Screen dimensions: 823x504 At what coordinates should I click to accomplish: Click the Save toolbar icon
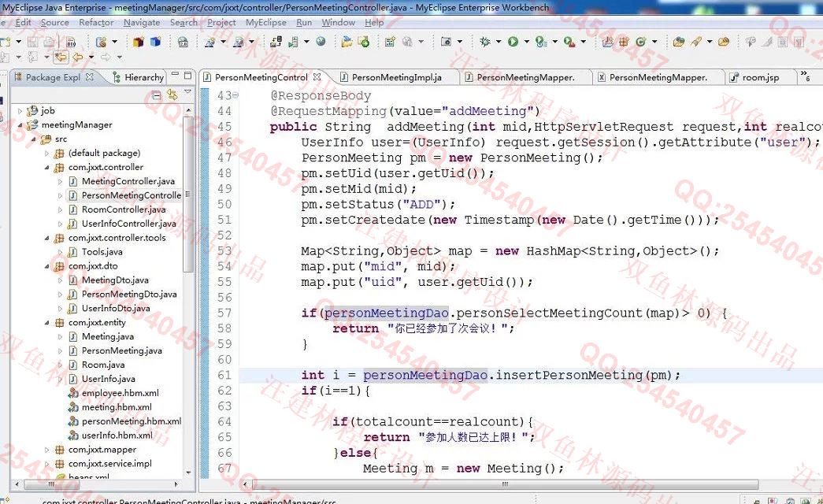click(x=32, y=42)
